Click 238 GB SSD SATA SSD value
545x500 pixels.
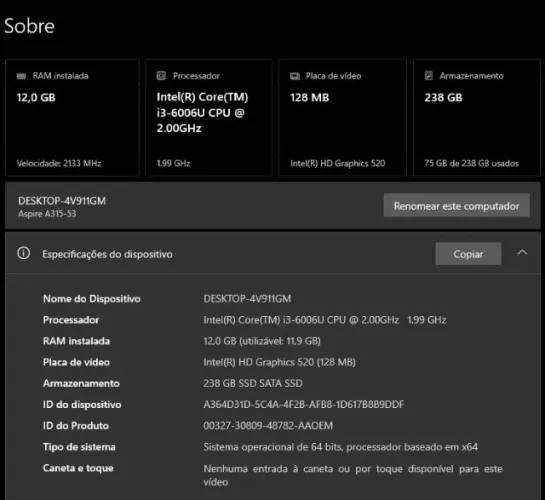coord(253,383)
